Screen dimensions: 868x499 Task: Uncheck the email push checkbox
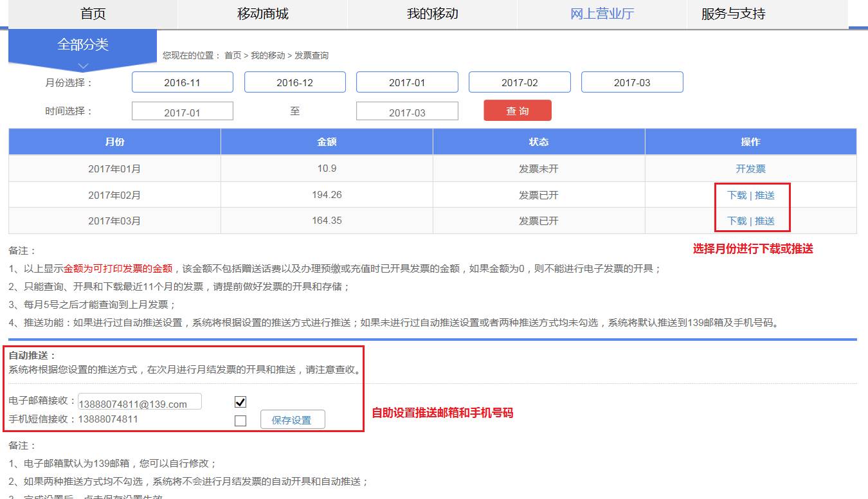[240, 402]
